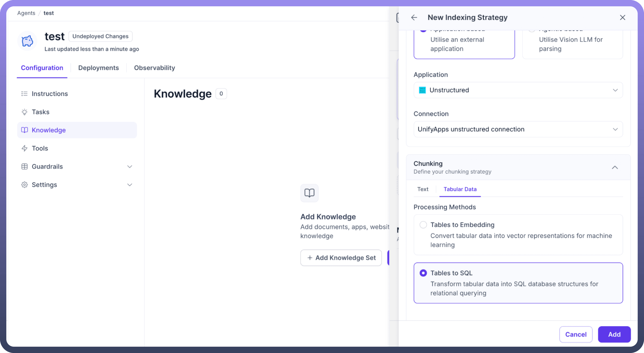Click the Instructions list icon in sidebar
This screenshot has width=644, height=353.
(x=24, y=94)
